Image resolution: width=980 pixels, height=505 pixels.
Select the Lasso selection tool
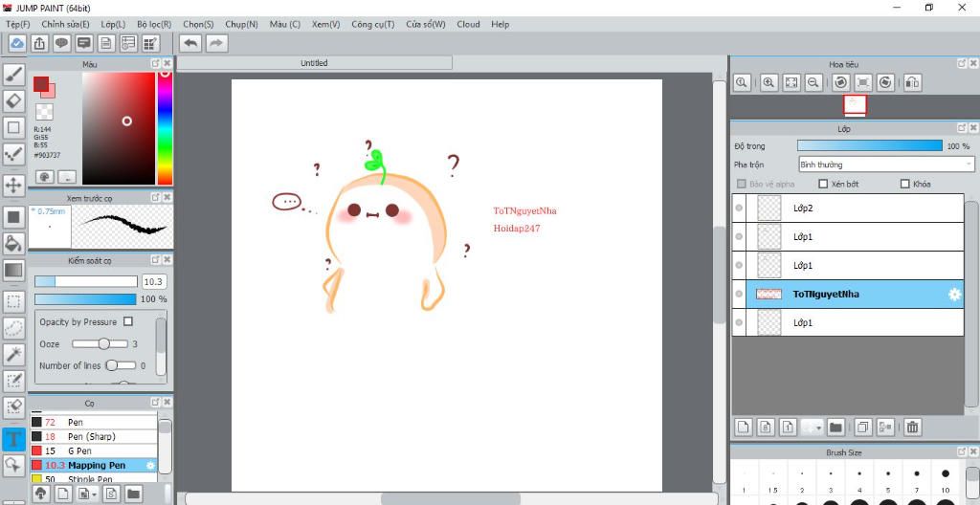(13, 328)
